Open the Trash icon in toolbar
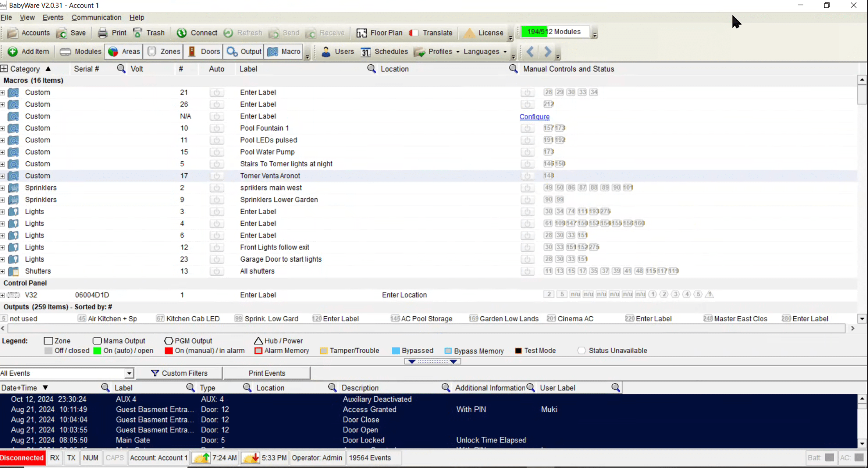The image size is (868, 468). coord(138,33)
